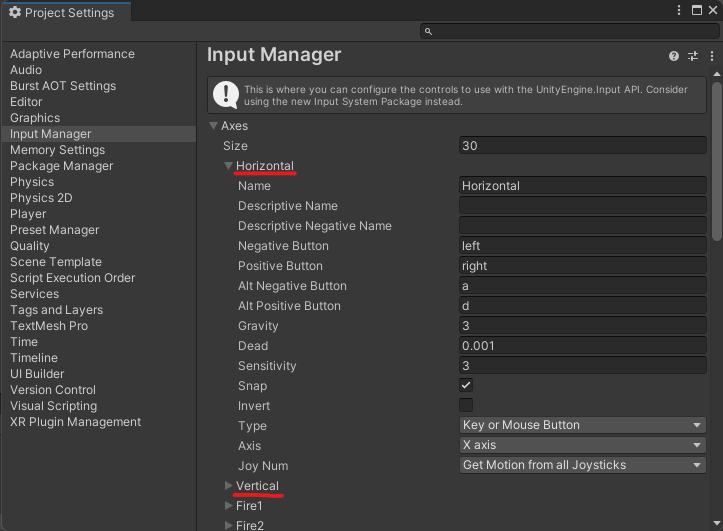Image resolution: width=723 pixels, height=531 pixels.
Task: Click the Positive Button field
Action: (x=582, y=266)
